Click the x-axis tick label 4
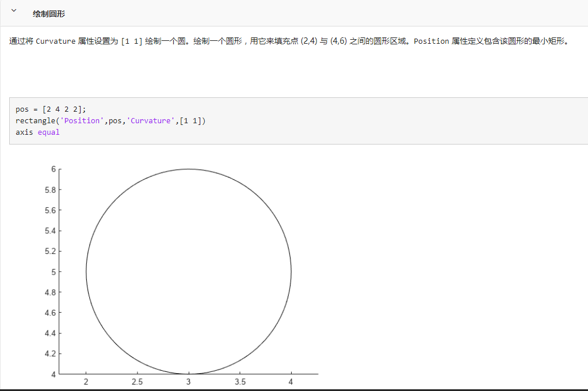 pyautogui.click(x=291, y=381)
